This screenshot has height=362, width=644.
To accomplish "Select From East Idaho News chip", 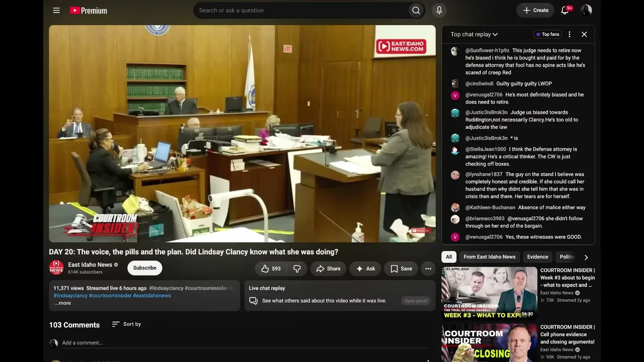I will (490, 257).
